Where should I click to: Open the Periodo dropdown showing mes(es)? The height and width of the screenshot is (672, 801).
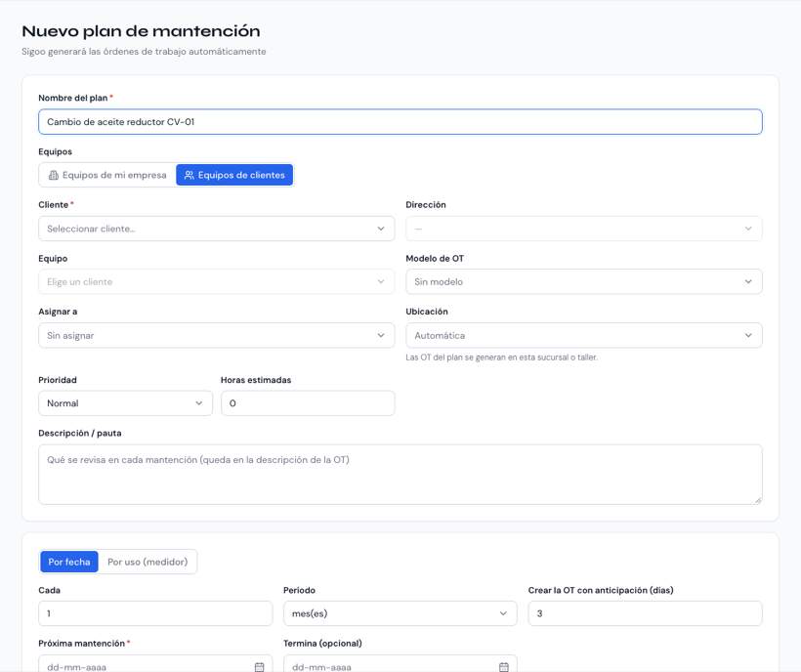tap(400, 613)
